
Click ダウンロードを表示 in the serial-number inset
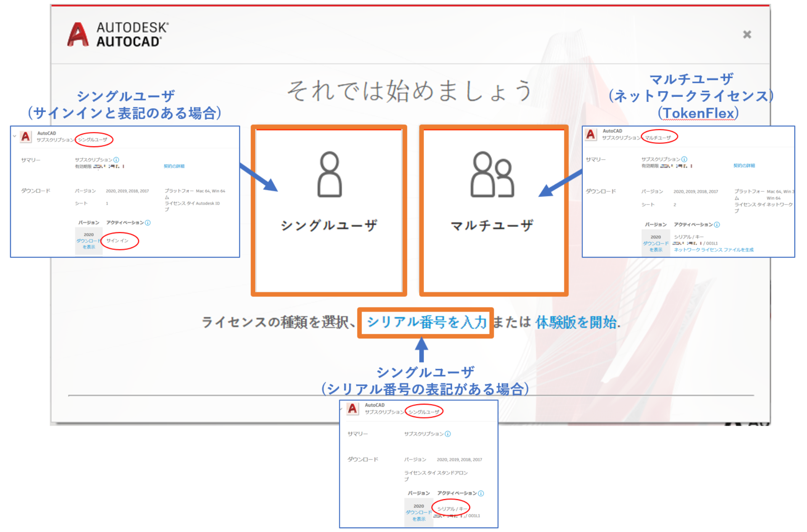click(x=418, y=516)
